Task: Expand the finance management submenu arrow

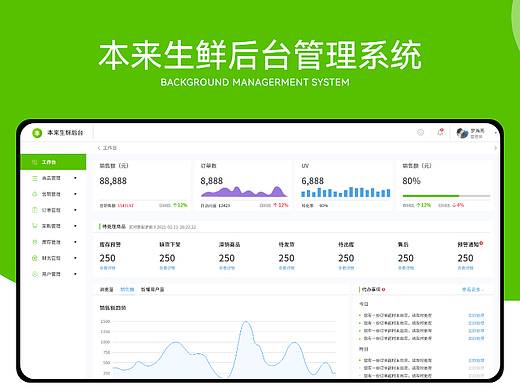Action: click(x=75, y=258)
